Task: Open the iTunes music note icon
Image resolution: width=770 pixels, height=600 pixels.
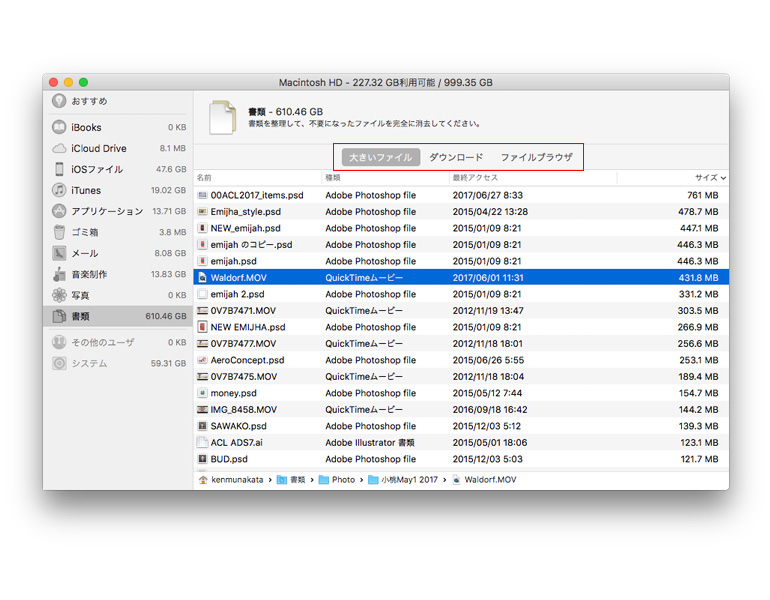Action: click(x=60, y=191)
